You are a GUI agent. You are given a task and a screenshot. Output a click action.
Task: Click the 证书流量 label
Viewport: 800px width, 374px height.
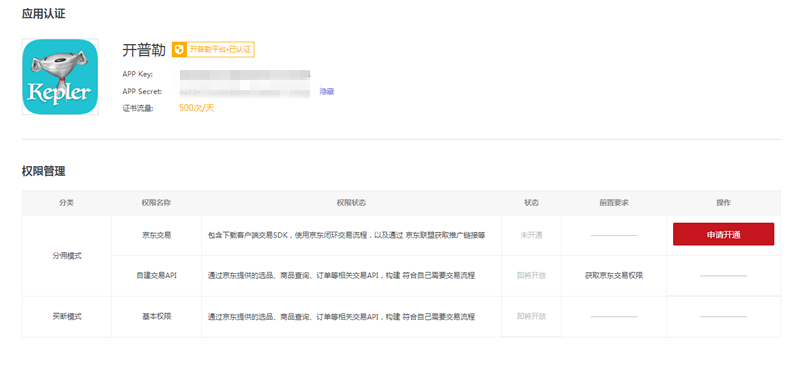pos(138,108)
